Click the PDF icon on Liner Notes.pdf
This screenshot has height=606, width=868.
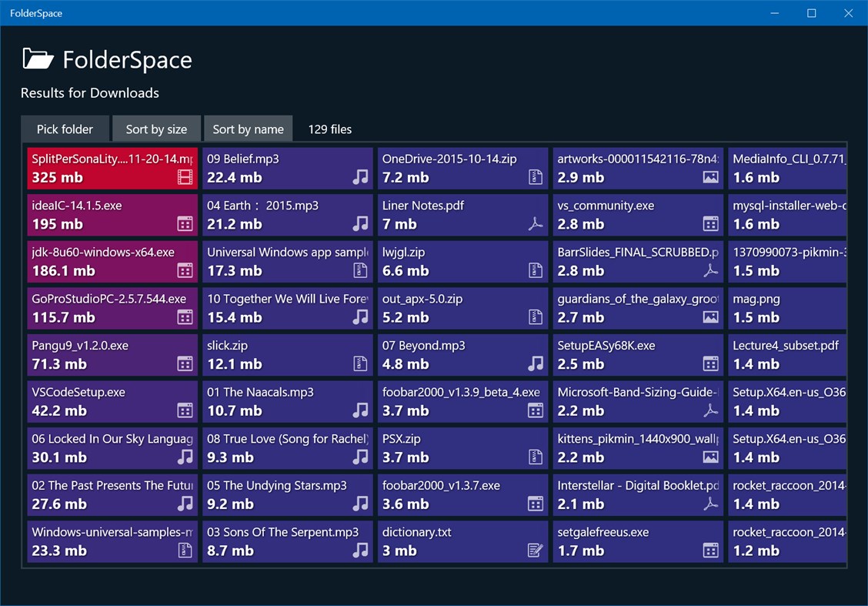535,224
